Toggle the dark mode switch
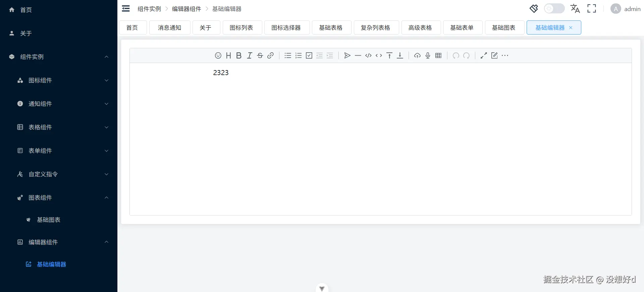Screen dimensions: 644x292 (x=554, y=9)
